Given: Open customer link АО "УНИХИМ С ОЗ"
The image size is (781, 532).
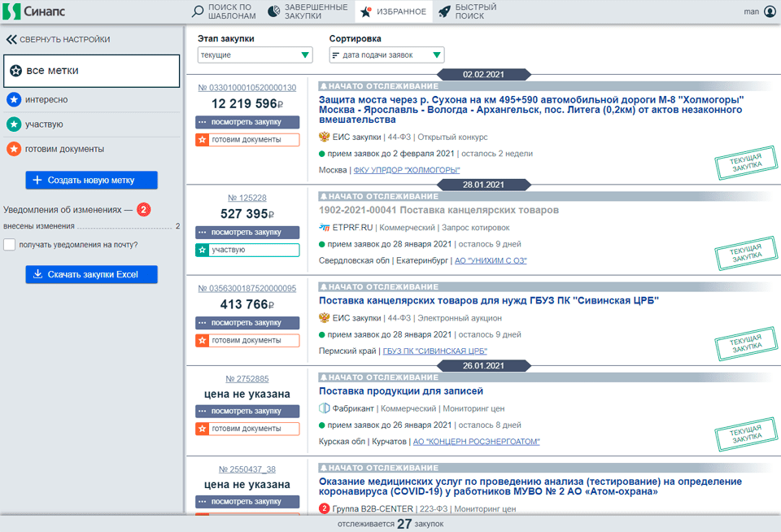Looking at the screenshot, I should [491, 260].
